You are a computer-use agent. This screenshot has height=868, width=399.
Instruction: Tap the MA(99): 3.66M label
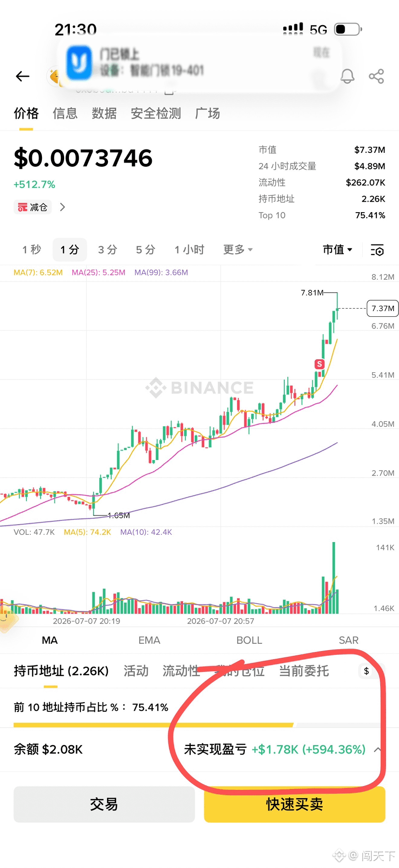161,272
